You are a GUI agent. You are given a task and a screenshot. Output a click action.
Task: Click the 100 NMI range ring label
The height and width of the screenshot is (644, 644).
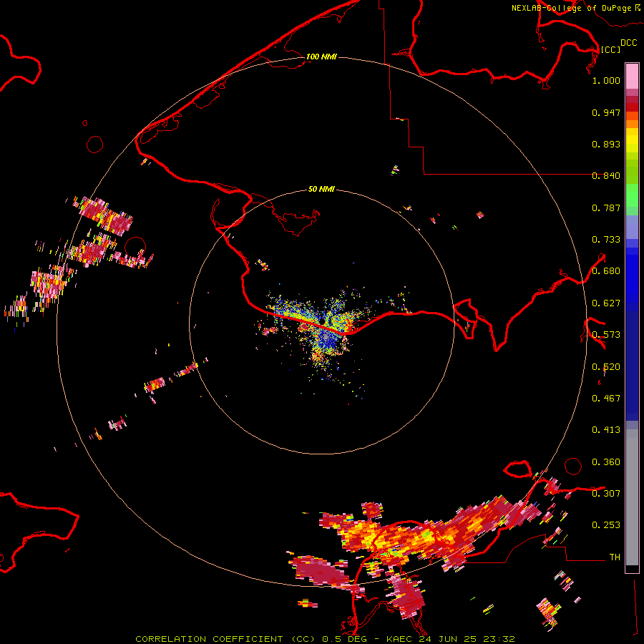click(x=321, y=57)
